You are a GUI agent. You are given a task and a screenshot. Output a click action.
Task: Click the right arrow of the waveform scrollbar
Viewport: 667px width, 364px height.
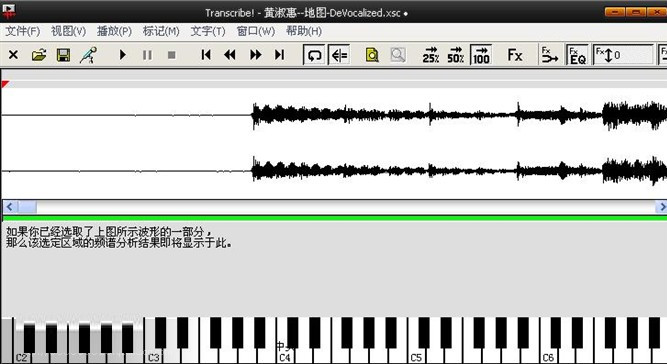[662, 207]
